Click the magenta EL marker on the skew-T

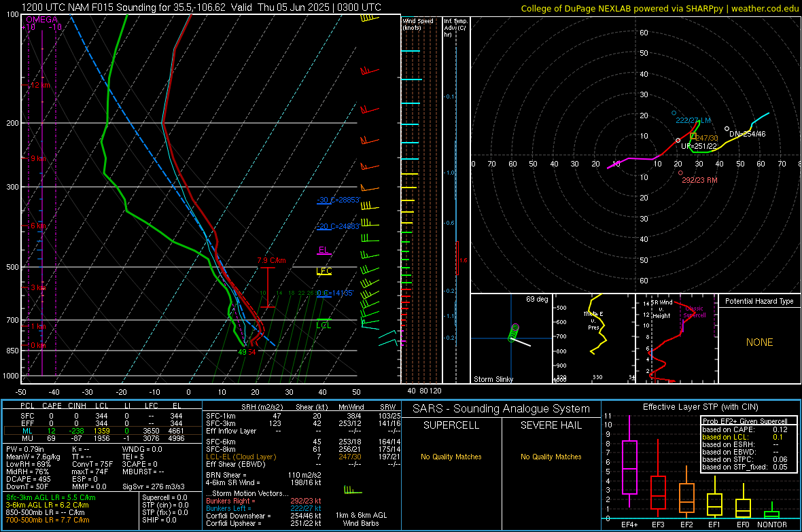324,250
